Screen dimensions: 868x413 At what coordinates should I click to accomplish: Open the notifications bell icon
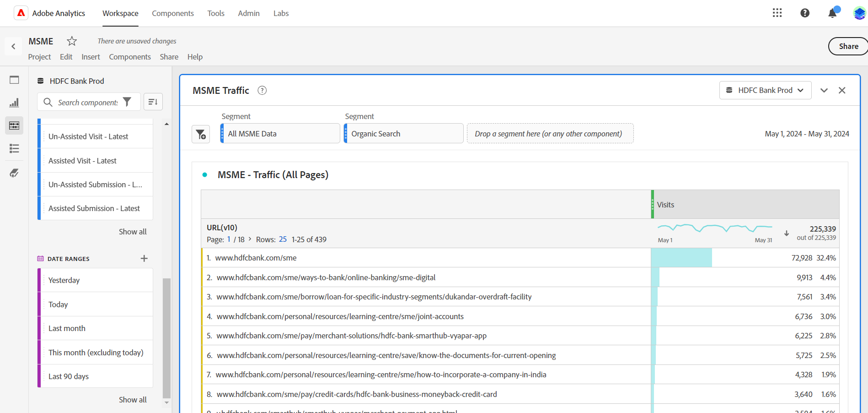[832, 13]
